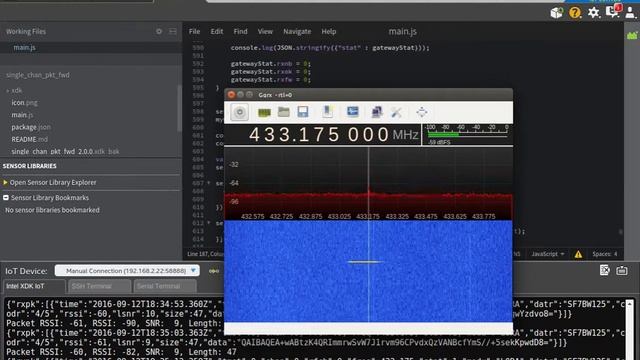Click 'No sensor libraries bookmarked' text
This screenshot has width=640, height=360.
(52, 210)
